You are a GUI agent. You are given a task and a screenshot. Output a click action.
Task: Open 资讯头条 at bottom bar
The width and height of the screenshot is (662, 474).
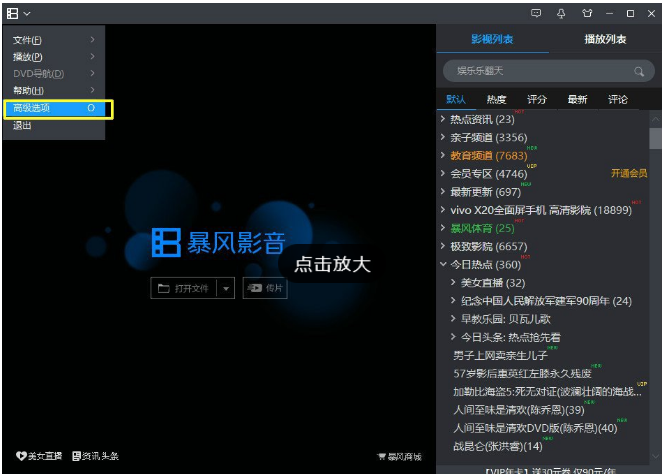(95, 456)
